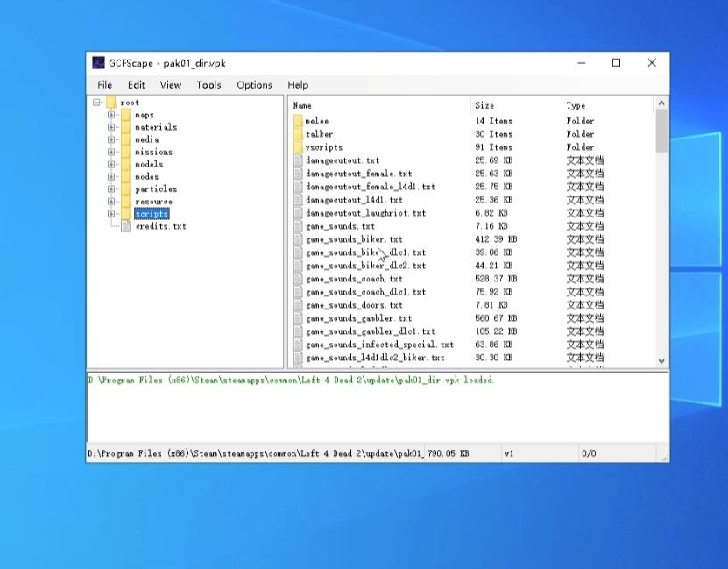Click the game_sounds_biker.txt file icon

tap(298, 239)
